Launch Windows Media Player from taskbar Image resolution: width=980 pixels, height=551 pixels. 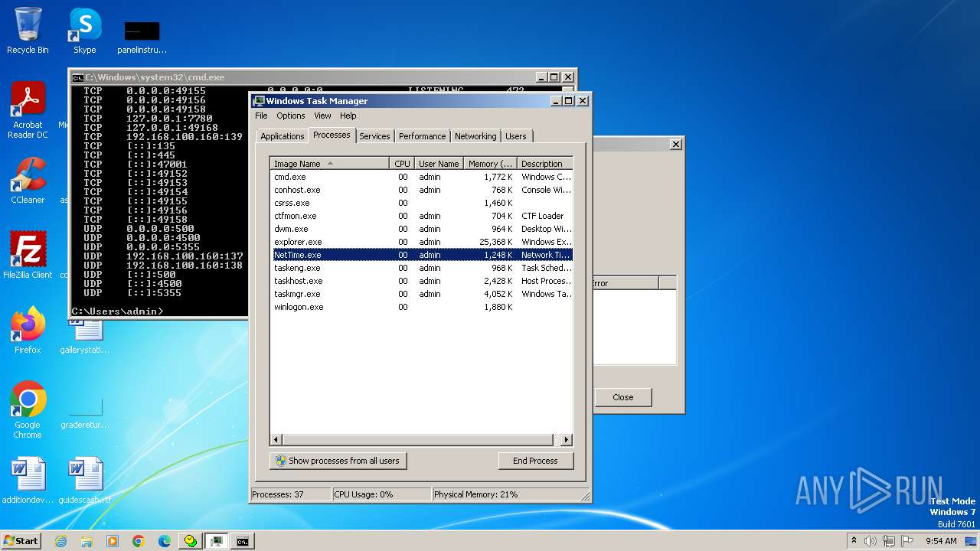(113, 541)
